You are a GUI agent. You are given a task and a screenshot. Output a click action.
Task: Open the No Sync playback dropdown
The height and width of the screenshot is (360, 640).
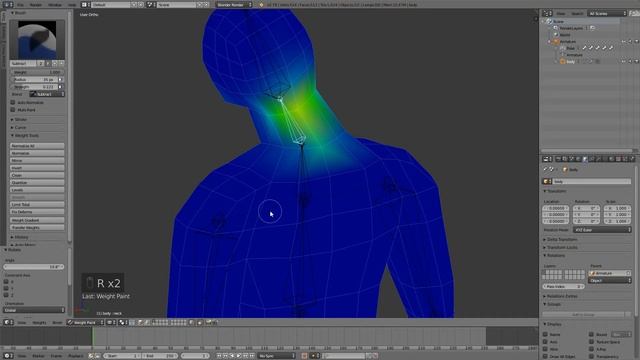(276, 356)
